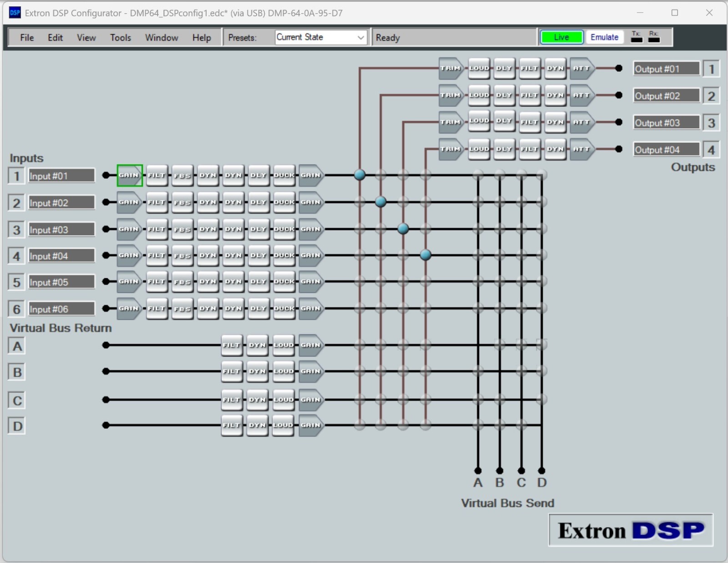Toggle mix-point Input #03 to Output #03
The height and width of the screenshot is (563, 728).
pyautogui.click(x=403, y=228)
